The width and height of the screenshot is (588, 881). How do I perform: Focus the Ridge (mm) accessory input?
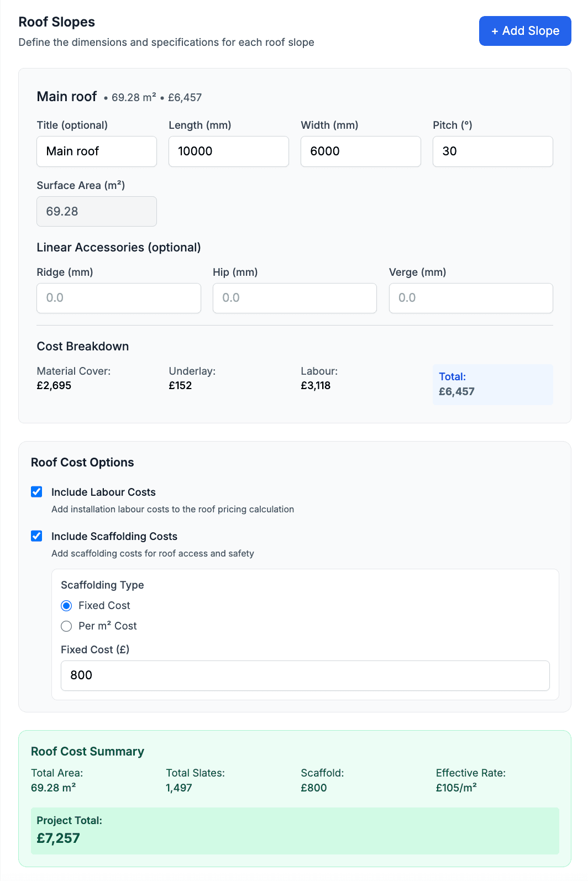[x=119, y=298]
